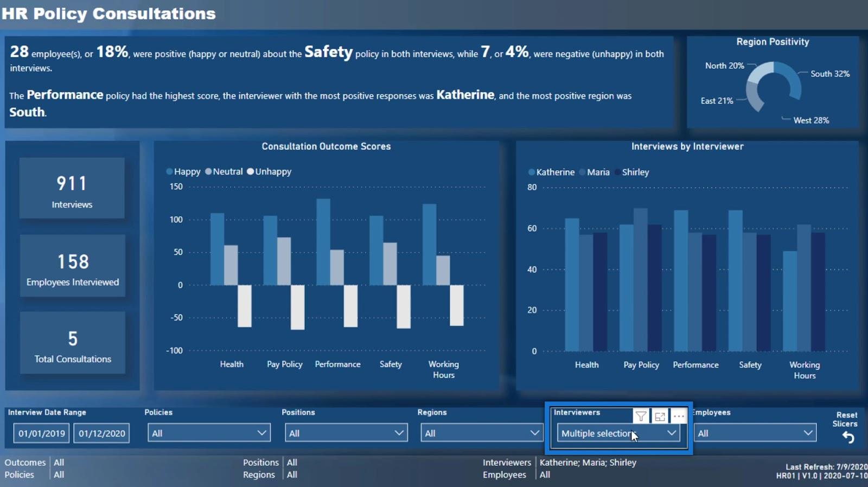Screen dimensions: 868x487
Task: Toggle the Shirley legend item
Action: tap(631, 172)
